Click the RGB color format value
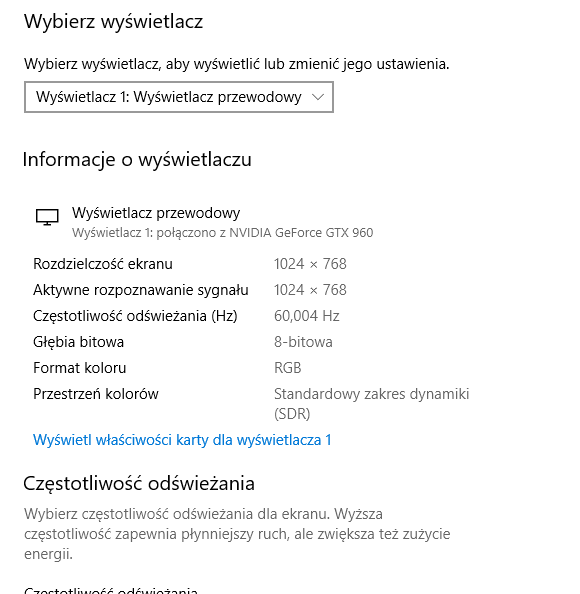Viewport: 580px width, 594px height. [x=288, y=368]
